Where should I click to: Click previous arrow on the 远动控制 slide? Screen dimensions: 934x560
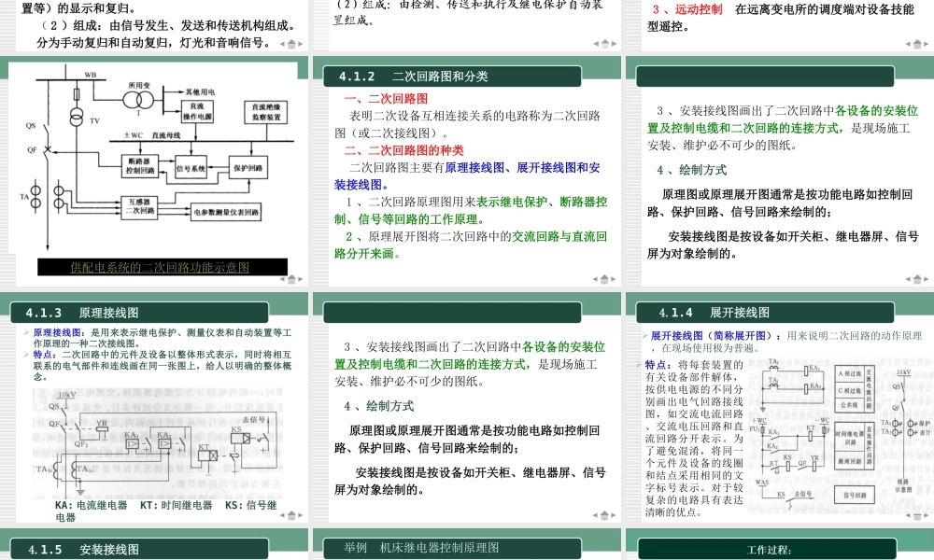[908, 44]
